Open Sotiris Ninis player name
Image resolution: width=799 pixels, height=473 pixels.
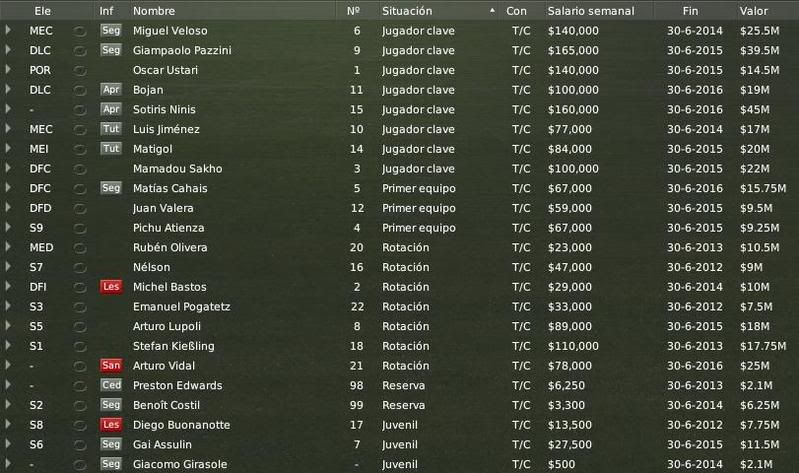[164, 110]
